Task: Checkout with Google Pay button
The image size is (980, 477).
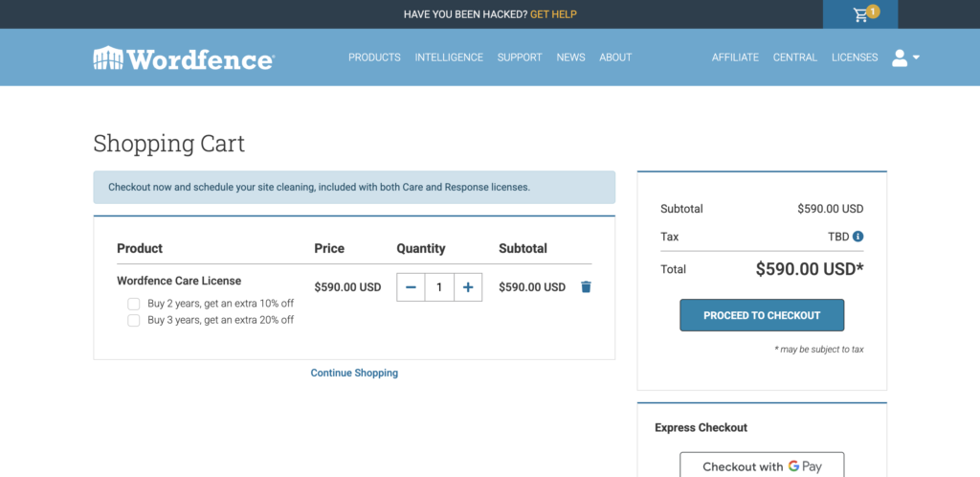Action: point(762,466)
